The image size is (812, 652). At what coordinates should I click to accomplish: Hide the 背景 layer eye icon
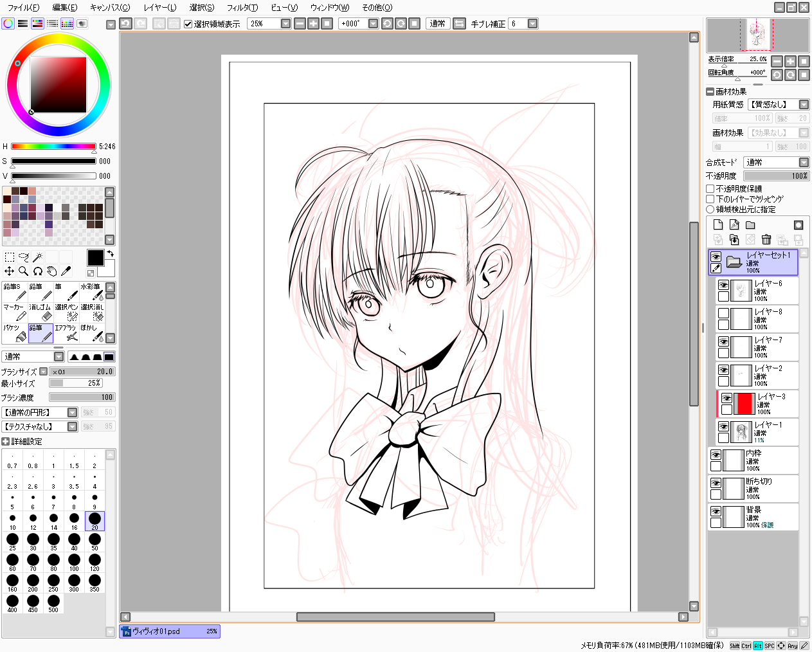[716, 511]
